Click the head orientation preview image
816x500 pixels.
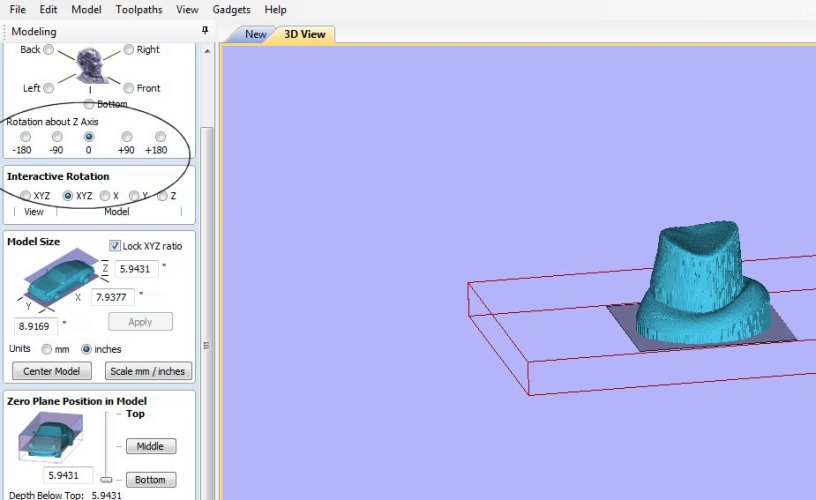tap(91, 66)
